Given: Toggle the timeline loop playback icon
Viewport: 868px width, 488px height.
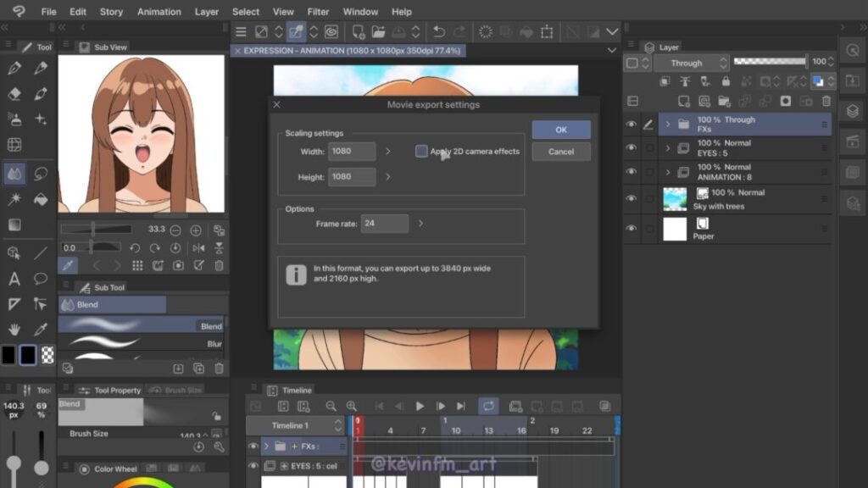Looking at the screenshot, I should (x=488, y=407).
